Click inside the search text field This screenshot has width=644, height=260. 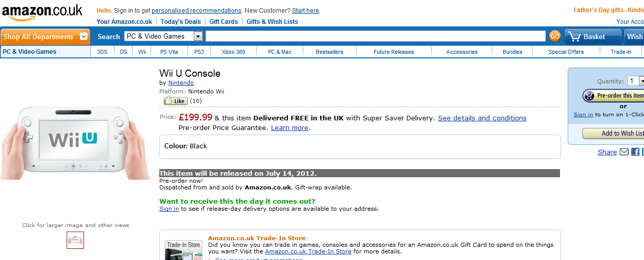375,36
